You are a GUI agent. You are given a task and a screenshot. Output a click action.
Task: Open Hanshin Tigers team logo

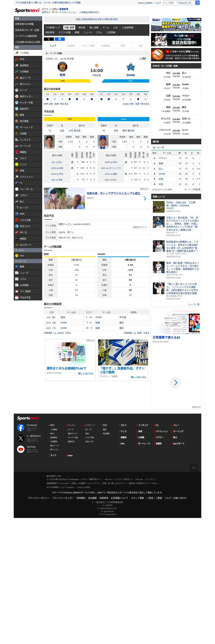[x=62, y=67]
